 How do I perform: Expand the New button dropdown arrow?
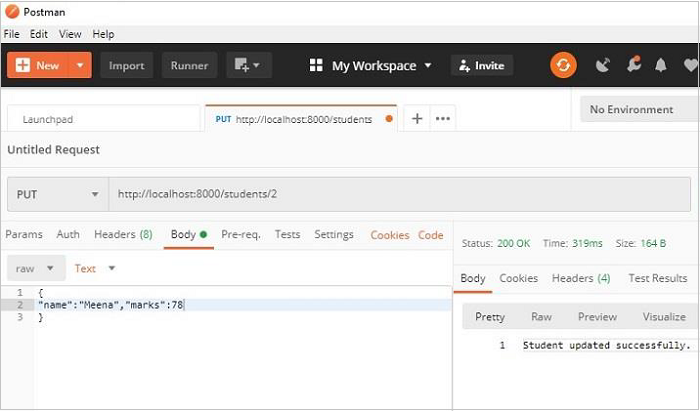(x=81, y=65)
